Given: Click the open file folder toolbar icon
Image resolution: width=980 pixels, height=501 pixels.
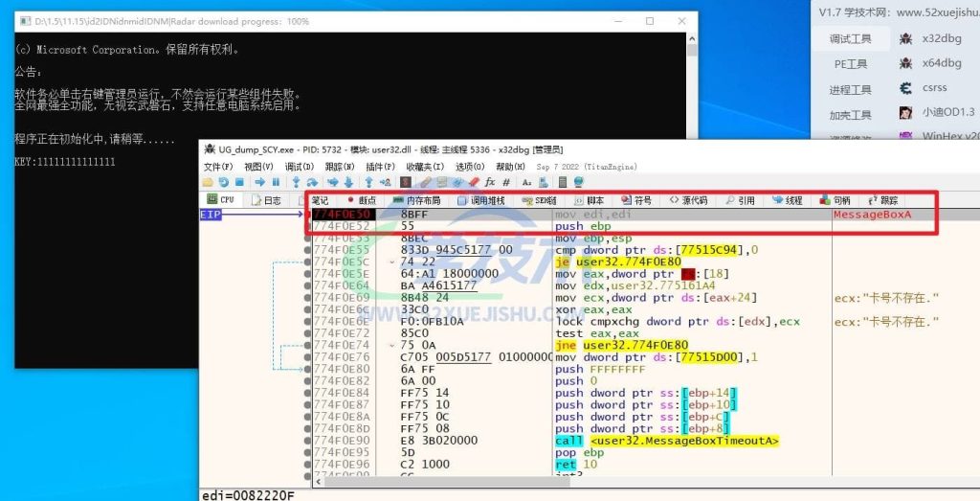Looking at the screenshot, I should (x=209, y=182).
